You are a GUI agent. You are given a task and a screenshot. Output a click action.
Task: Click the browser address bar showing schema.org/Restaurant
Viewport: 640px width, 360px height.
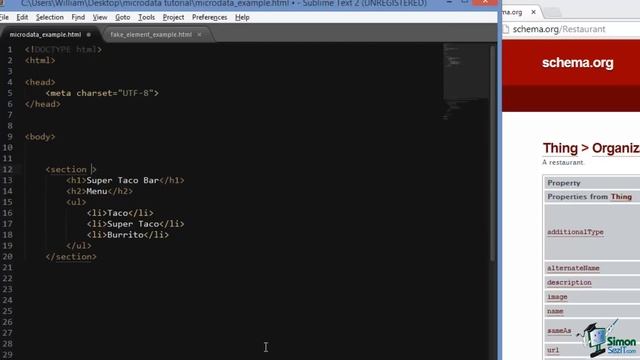[x=571, y=29]
